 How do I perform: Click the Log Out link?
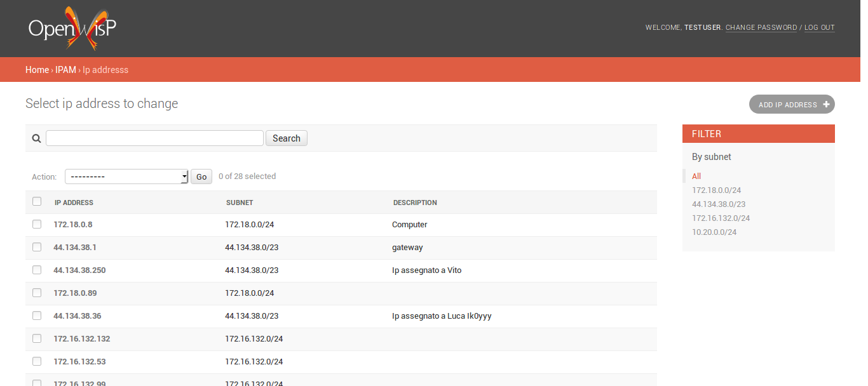[820, 27]
